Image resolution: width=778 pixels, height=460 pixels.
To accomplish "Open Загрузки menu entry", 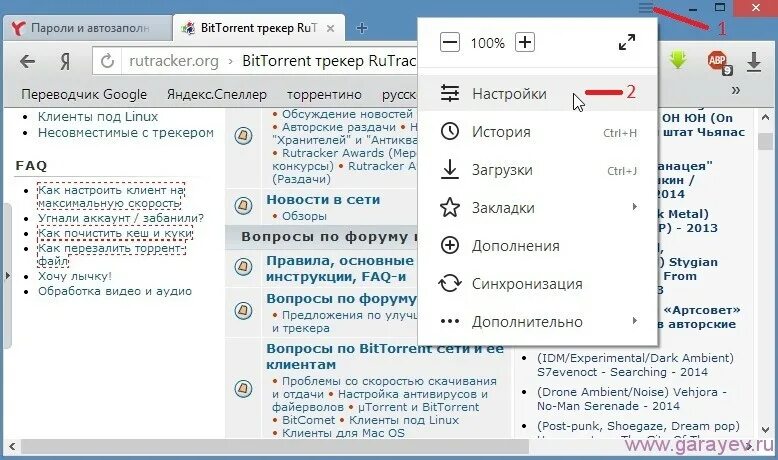I will 537,170.
